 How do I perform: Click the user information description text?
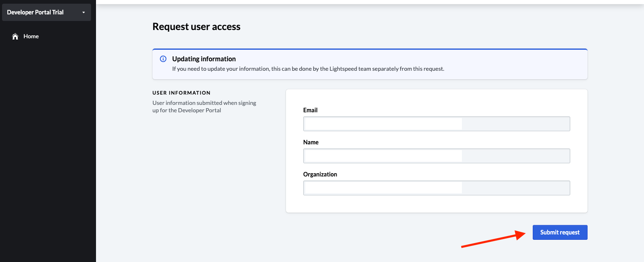pos(204,107)
